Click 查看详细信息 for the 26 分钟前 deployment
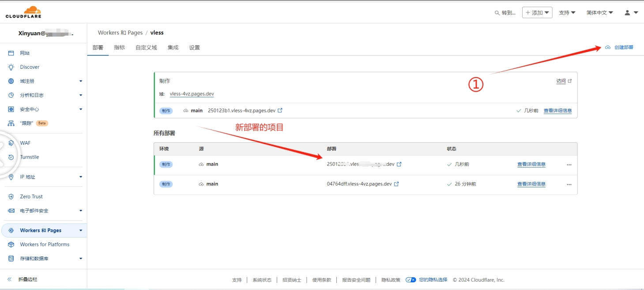644x290 pixels. [x=531, y=184]
